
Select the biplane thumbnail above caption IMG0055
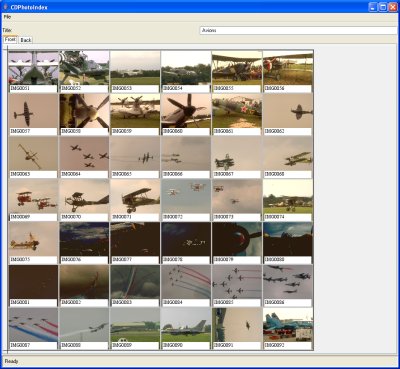[x=237, y=68]
